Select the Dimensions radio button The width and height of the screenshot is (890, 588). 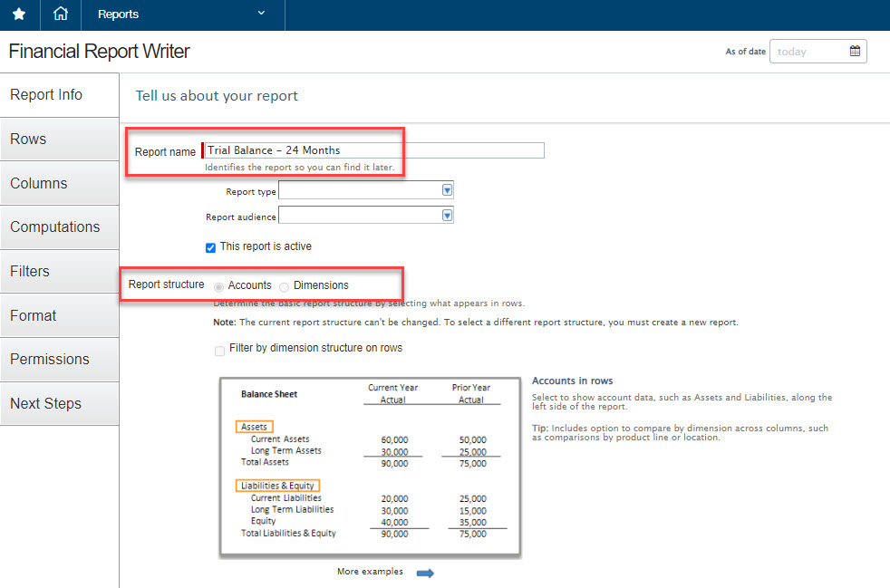point(285,286)
